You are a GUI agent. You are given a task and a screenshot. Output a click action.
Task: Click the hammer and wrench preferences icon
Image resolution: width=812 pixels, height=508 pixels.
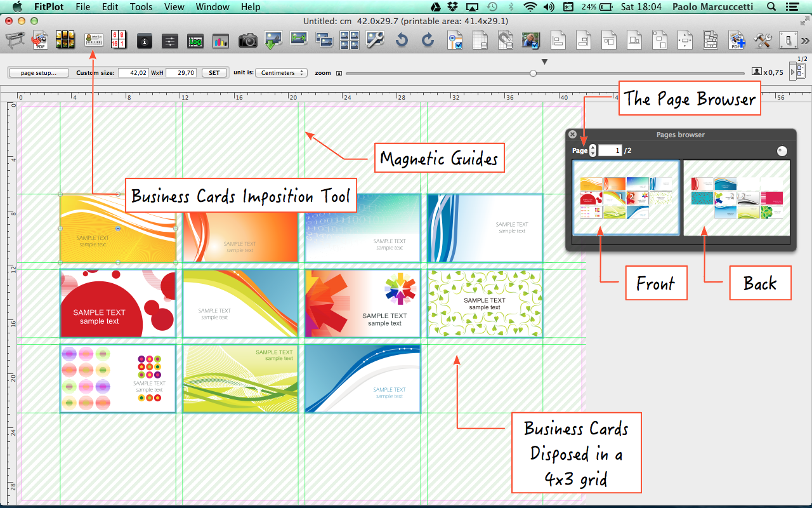[762, 41]
